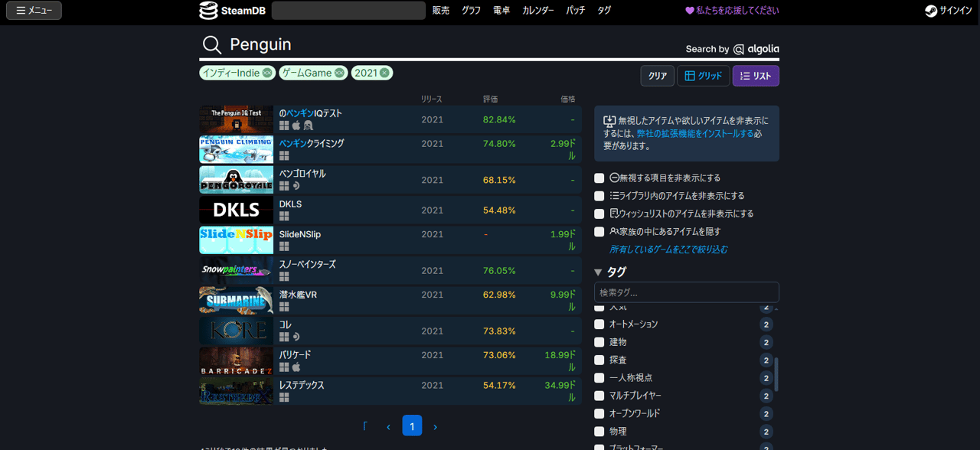The image size is (980, 450).
Task: Enable 無視する項目を非表示にする checkbox
Action: (x=599, y=178)
